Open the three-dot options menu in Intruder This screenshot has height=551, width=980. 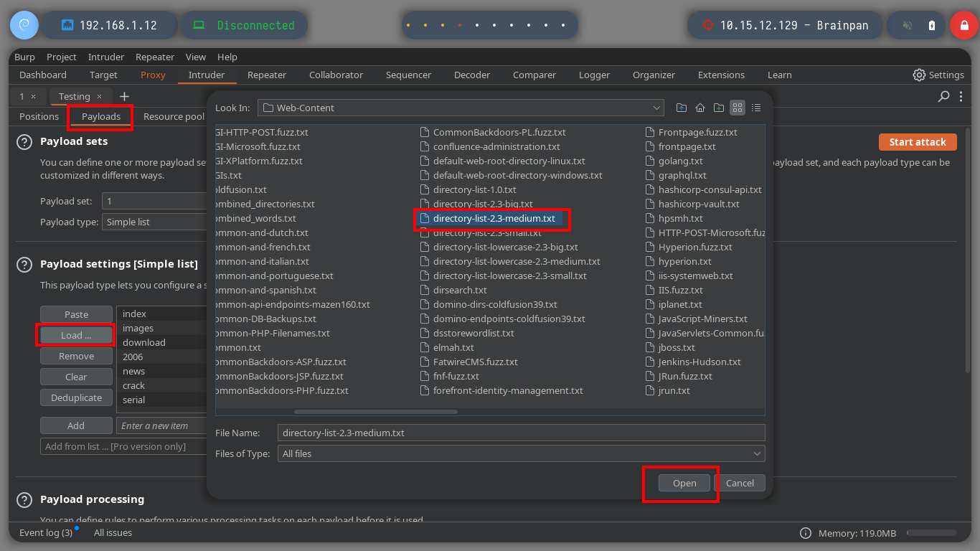click(x=962, y=96)
